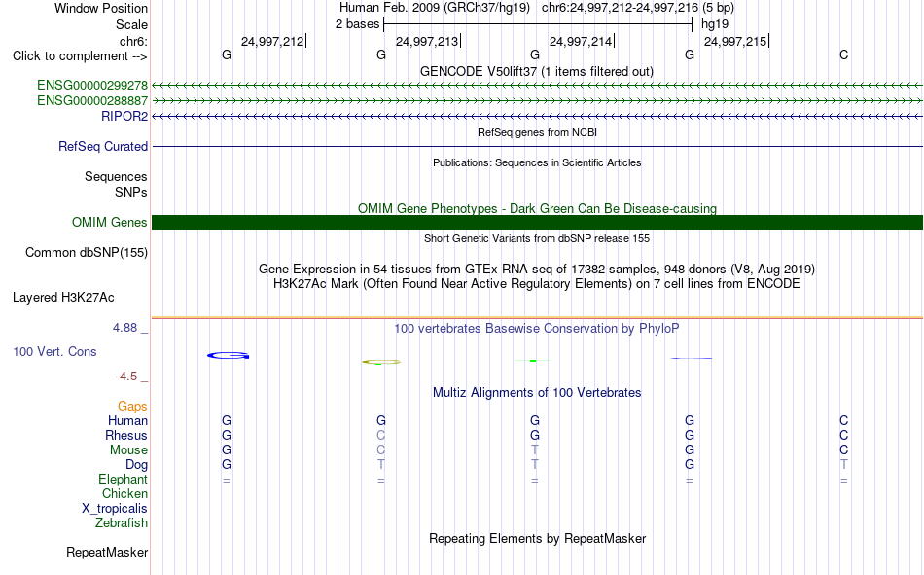Click the Human species row label
Screen dimensions: 924x575
pyautogui.click(x=127, y=421)
